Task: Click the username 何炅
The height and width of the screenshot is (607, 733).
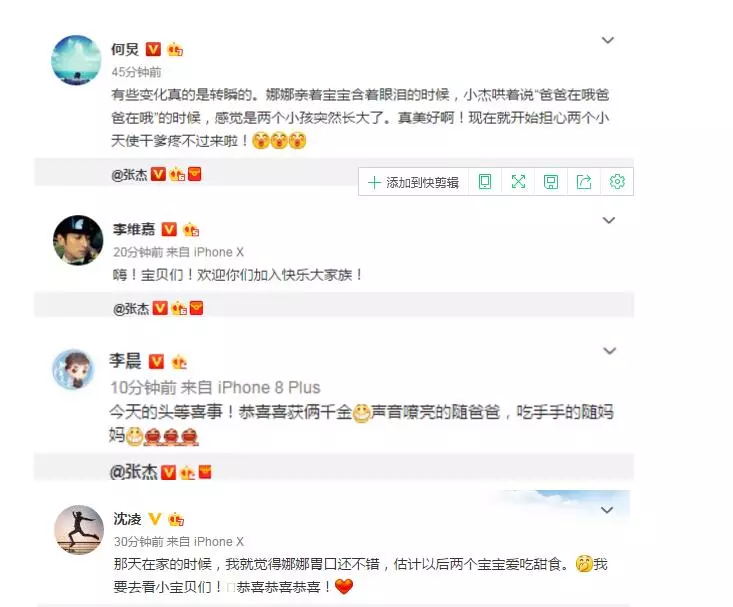Action: tap(125, 49)
